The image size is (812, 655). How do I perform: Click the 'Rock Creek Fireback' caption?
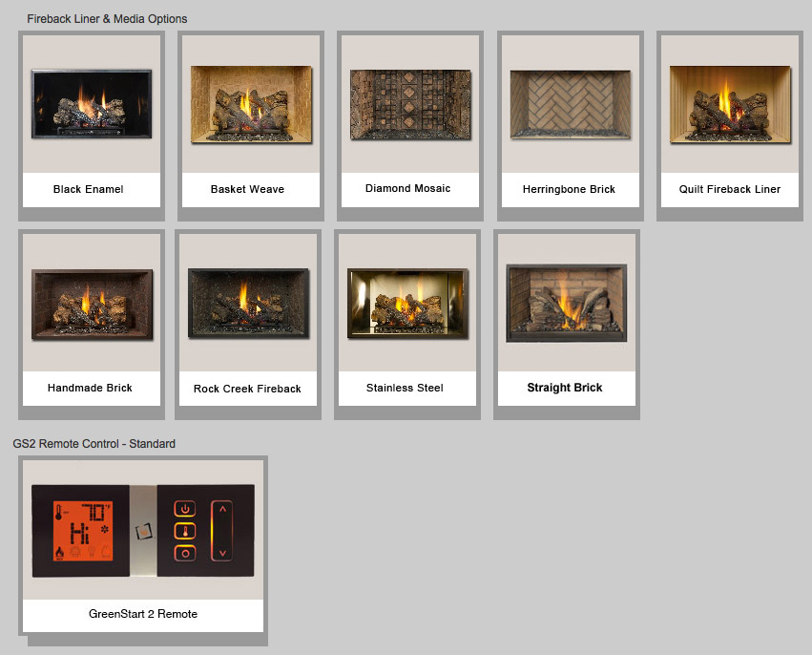point(247,389)
